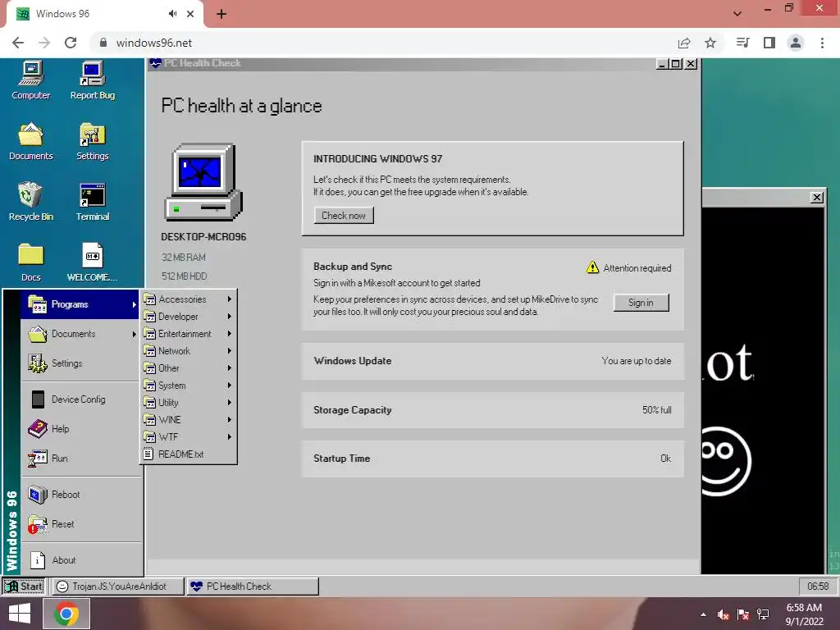840x630 pixels.
Task: Click the Start menu Help book icon
Action: (38, 428)
